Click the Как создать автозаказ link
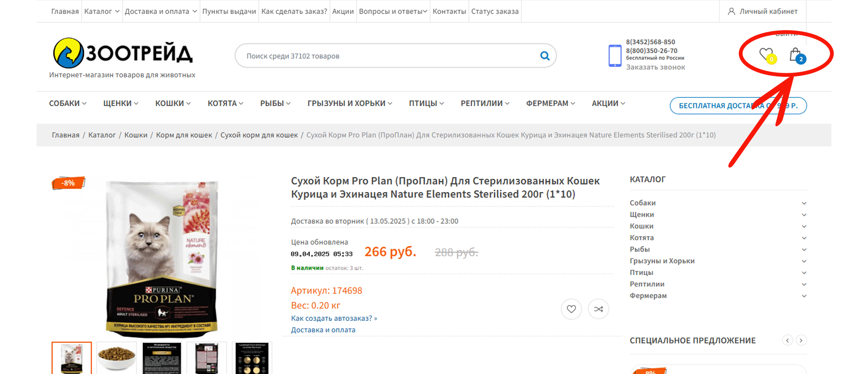This screenshot has width=868, height=374. coord(334,318)
